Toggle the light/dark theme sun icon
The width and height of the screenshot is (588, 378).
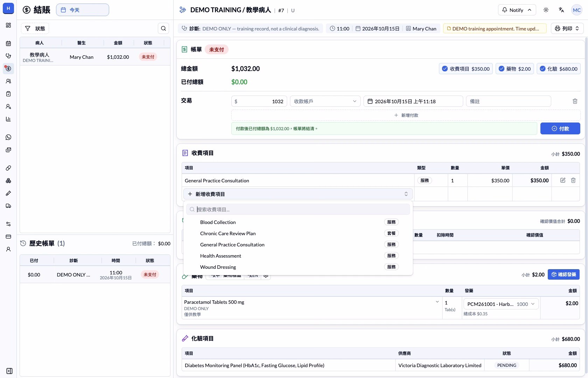pos(546,10)
